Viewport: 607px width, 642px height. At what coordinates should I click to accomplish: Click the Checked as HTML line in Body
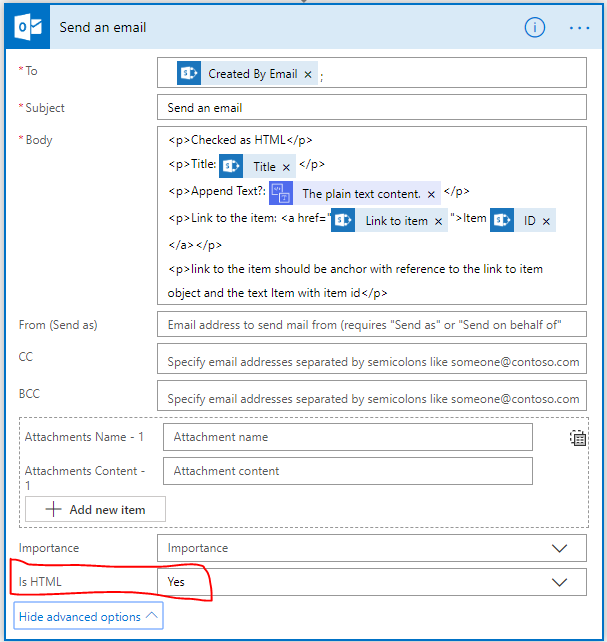(240, 140)
